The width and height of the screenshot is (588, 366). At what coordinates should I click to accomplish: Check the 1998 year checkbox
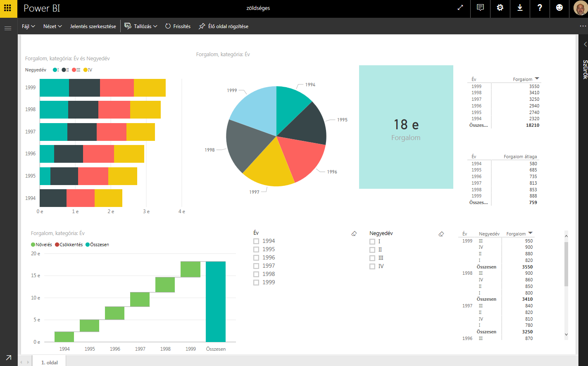coord(256,274)
